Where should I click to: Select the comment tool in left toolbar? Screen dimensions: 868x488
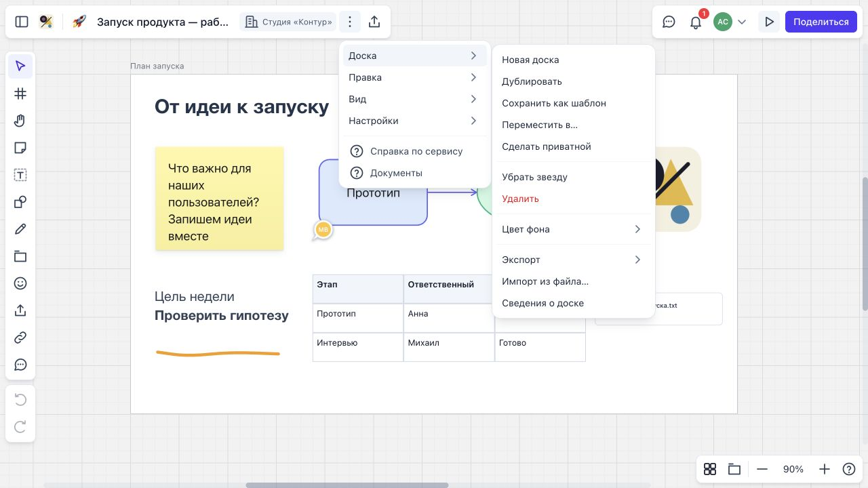coord(20,365)
